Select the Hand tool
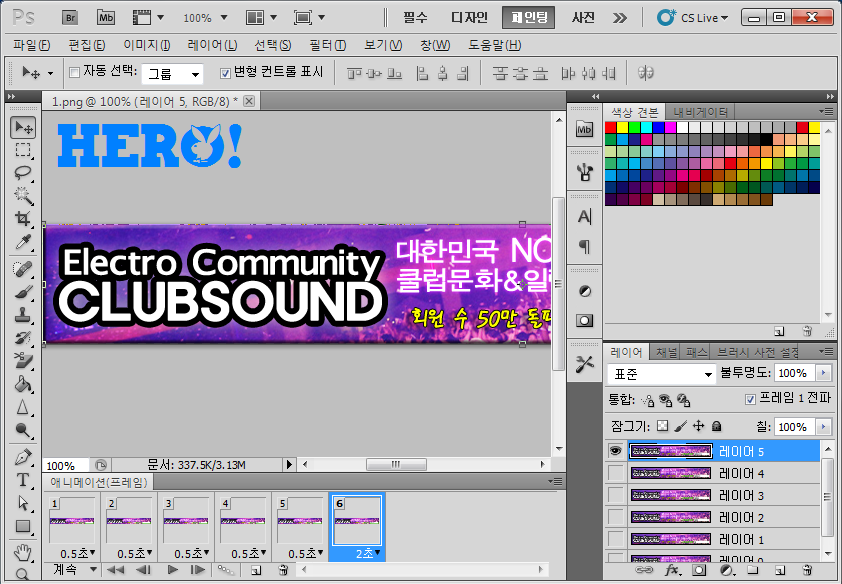Screen dimensions: 842x584 23,552
